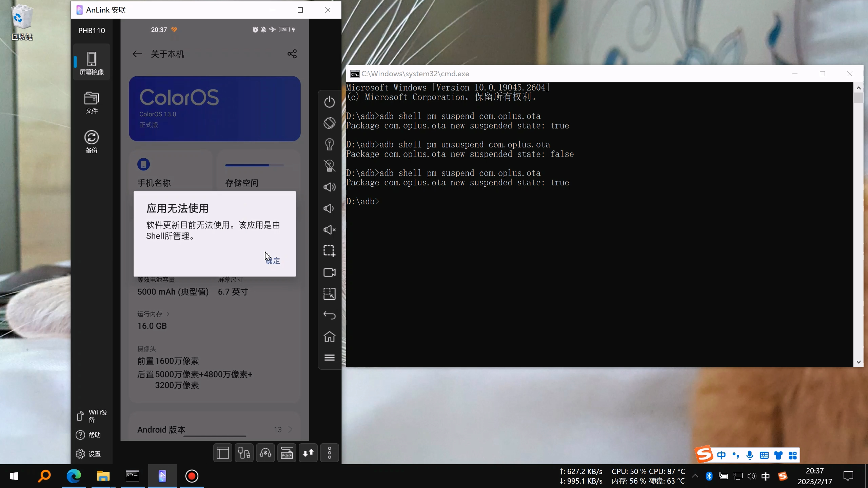Mute phone with the speaker-x icon
868x488 pixels.
329,230
